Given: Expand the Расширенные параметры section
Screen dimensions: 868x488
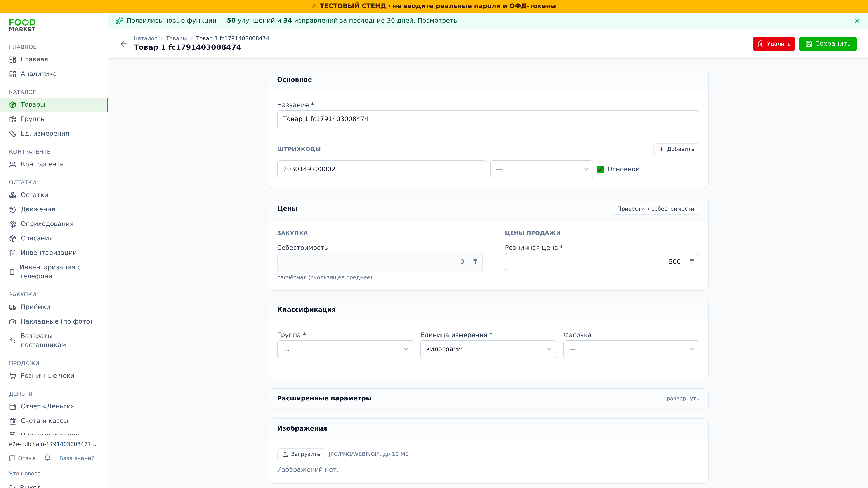Looking at the screenshot, I should [683, 398].
